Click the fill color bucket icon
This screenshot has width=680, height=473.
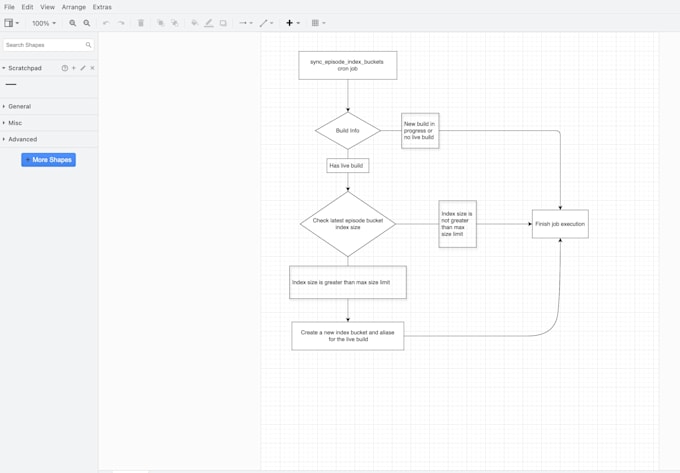195,23
